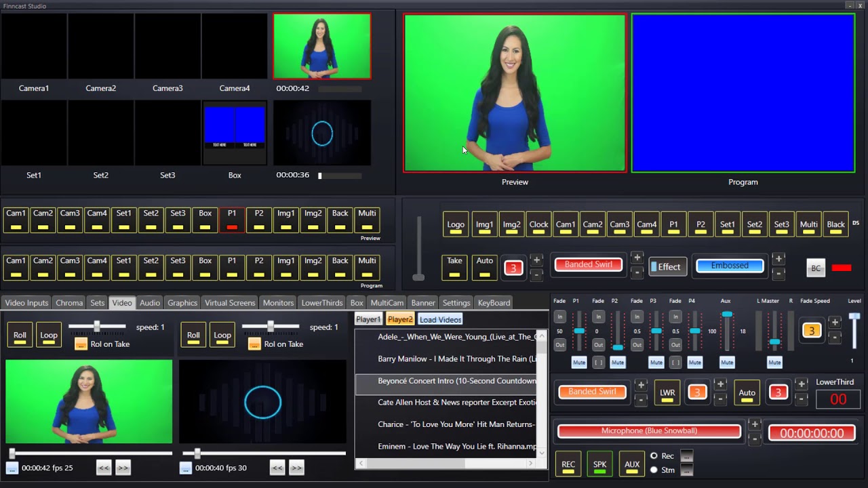The image size is (868, 488).
Task: Rewind first player with << button
Action: pyautogui.click(x=104, y=467)
